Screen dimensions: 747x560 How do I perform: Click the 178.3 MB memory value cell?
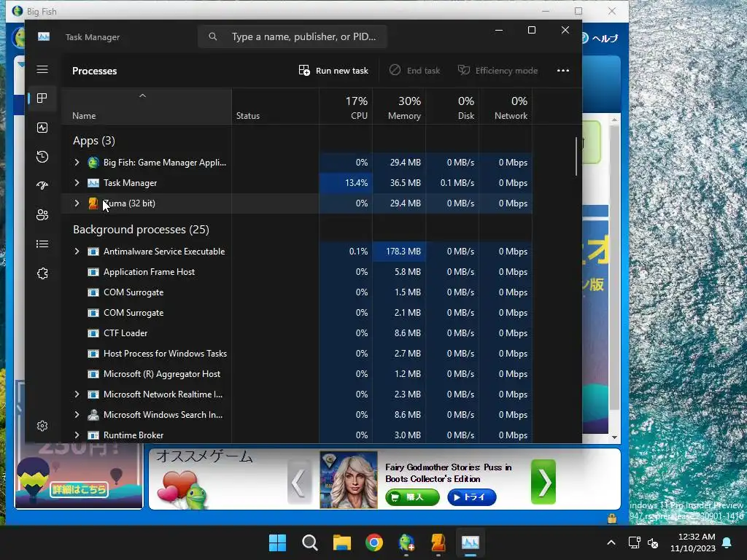399,252
